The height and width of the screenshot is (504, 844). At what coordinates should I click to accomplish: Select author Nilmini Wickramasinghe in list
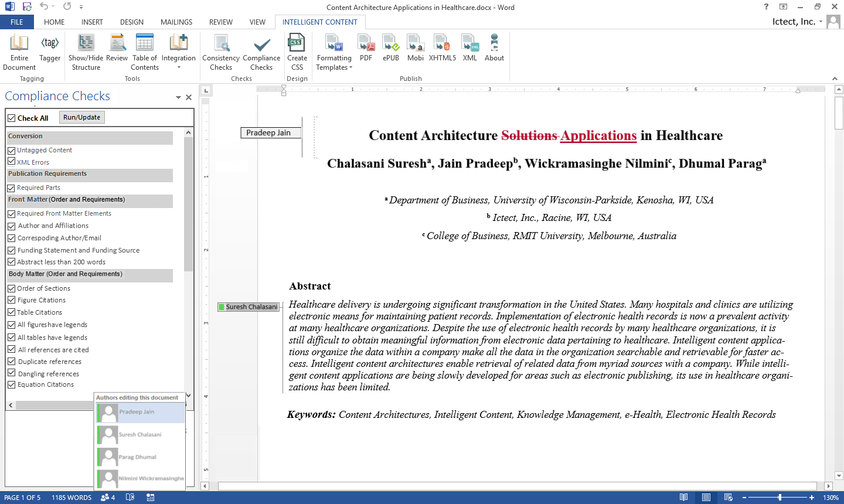click(141, 478)
